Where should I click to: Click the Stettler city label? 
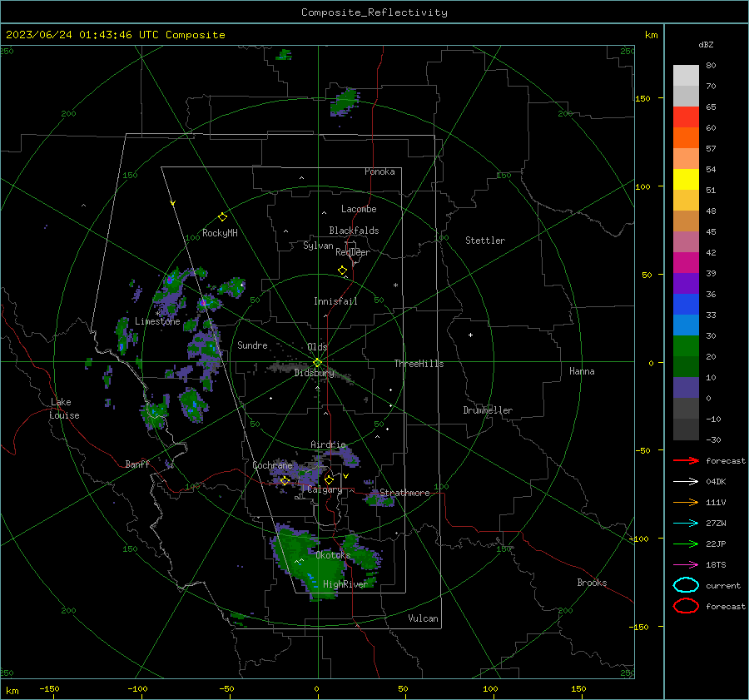tap(485, 241)
